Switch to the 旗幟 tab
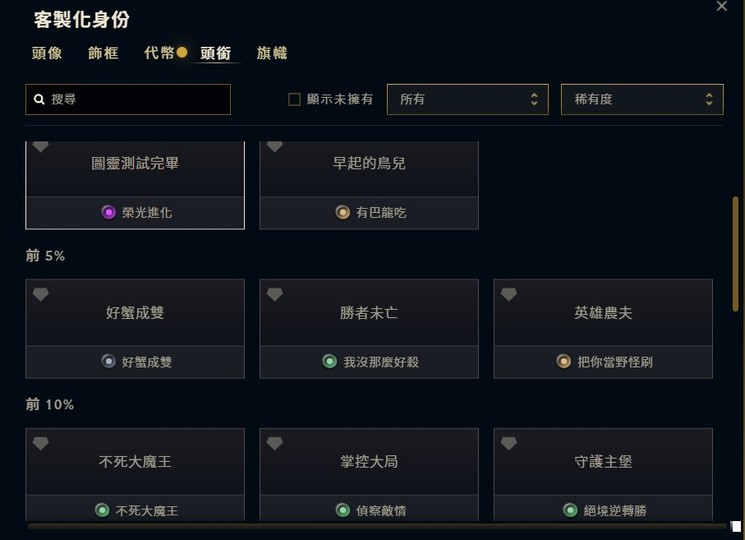Image resolution: width=745 pixels, height=540 pixels. pos(272,53)
